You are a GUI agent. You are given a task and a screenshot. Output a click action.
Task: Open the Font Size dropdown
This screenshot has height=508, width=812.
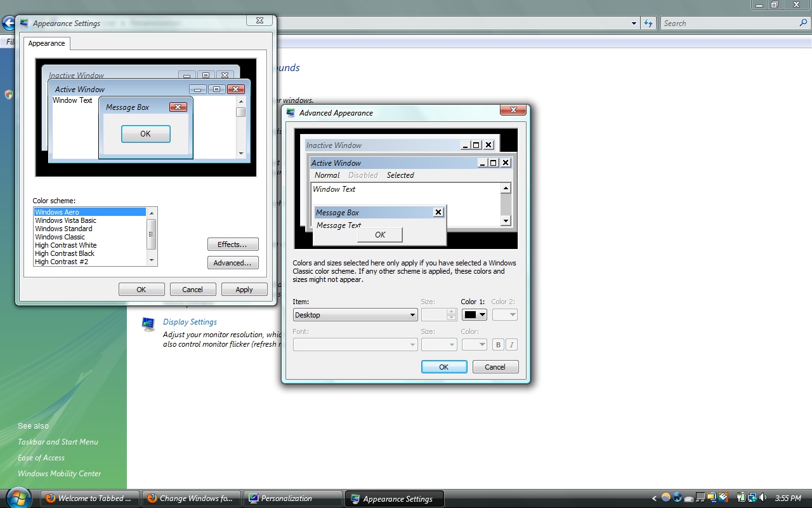coord(439,345)
